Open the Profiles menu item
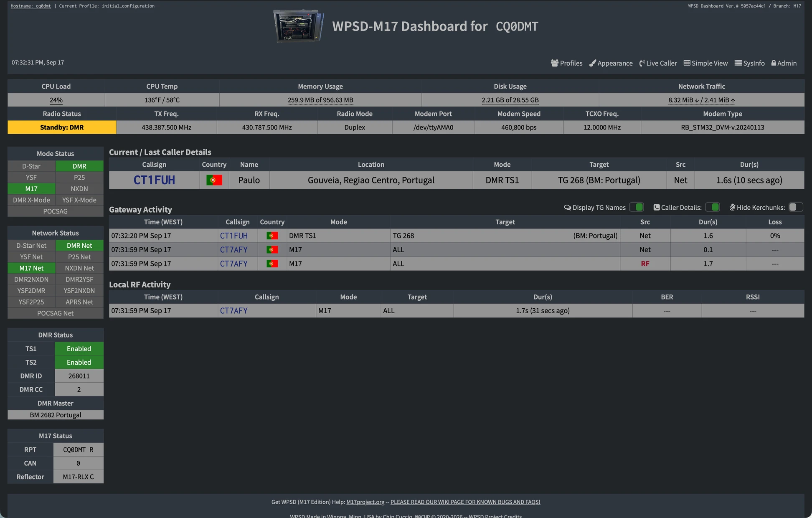The width and height of the screenshot is (812, 518). tap(566, 63)
